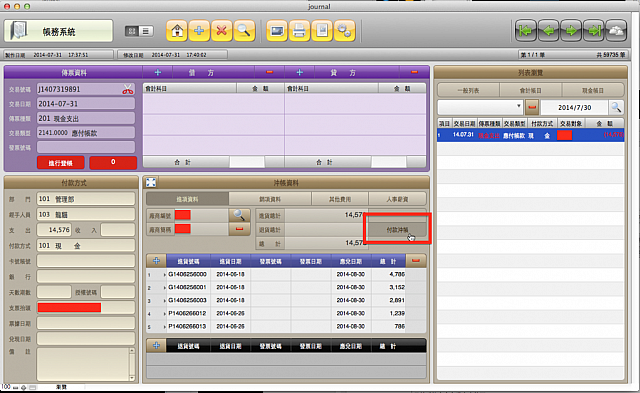Click the date field 2014/7/30
This screenshot has width=640, height=393.
point(574,108)
